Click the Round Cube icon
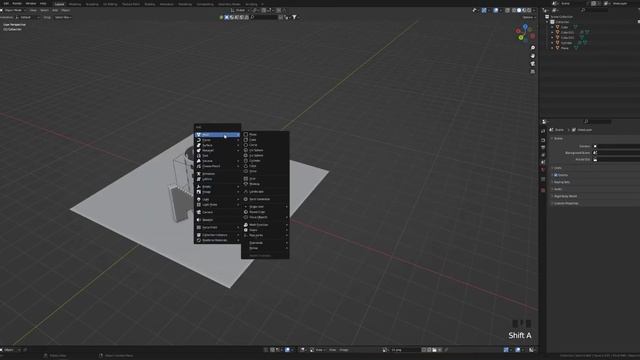Viewport: 640px width, 360px height. coord(246,212)
